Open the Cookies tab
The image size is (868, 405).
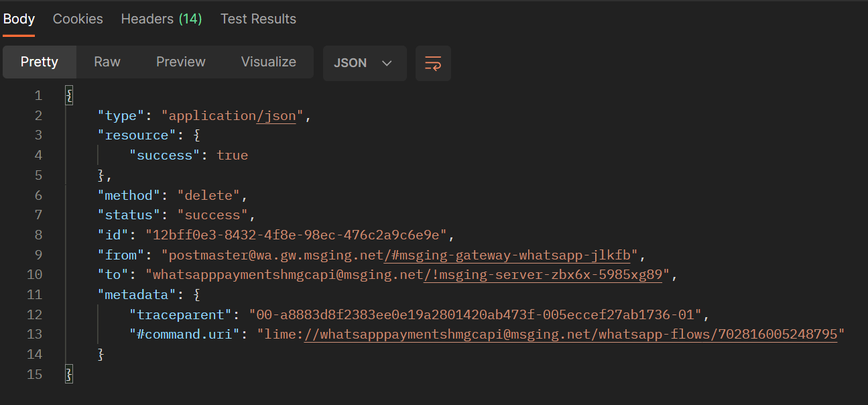click(x=78, y=19)
